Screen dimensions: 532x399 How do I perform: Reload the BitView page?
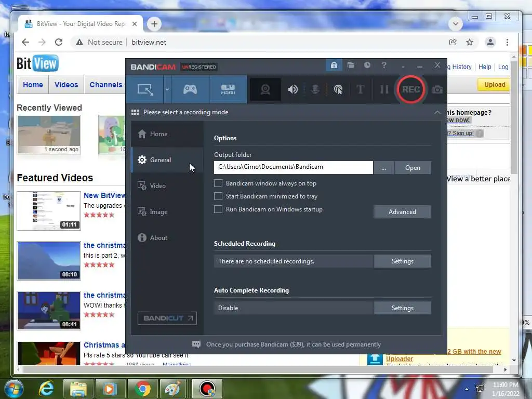pyautogui.click(x=59, y=42)
